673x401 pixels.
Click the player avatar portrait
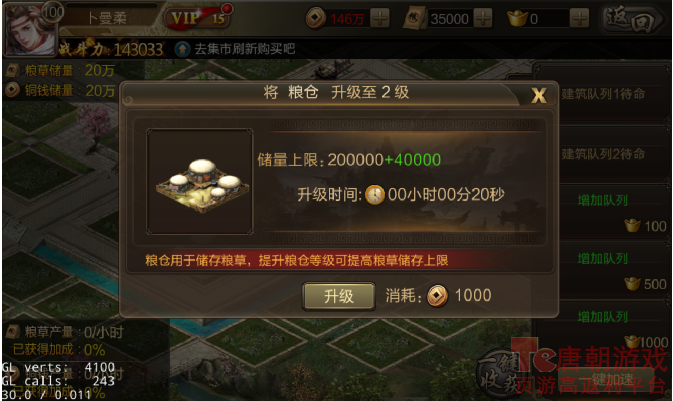click(29, 29)
